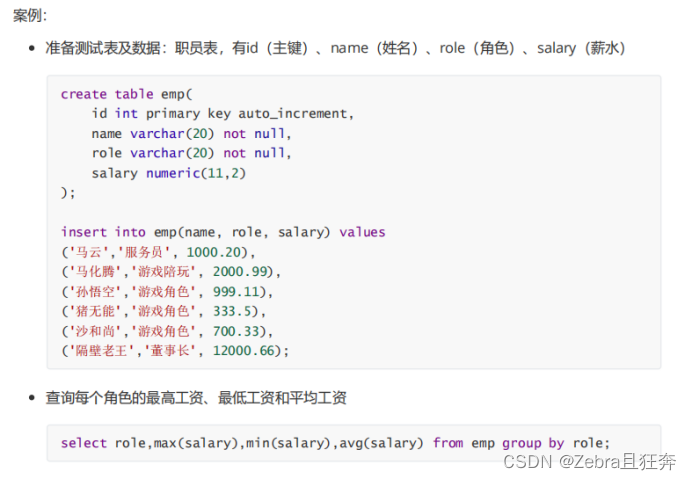
Task: Click the 'insert into emp' statement line
Action: click(222, 232)
